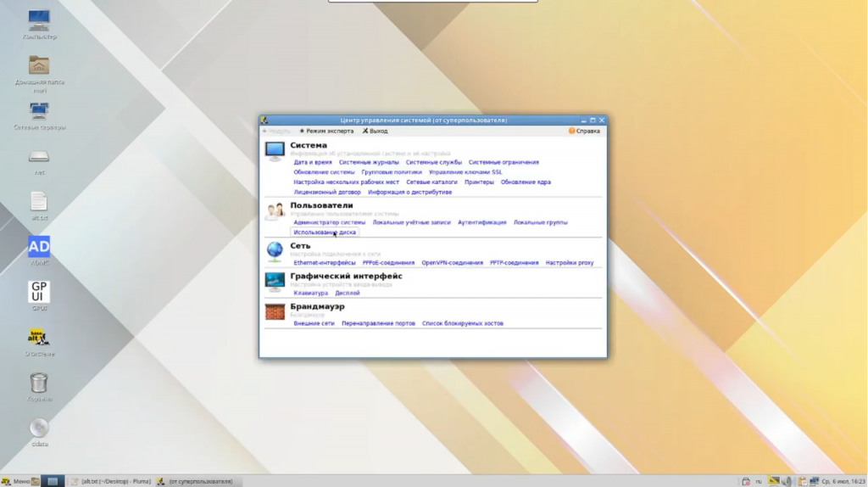Click the Пользователи people icon
This screenshot has height=487, width=868.
275,211
